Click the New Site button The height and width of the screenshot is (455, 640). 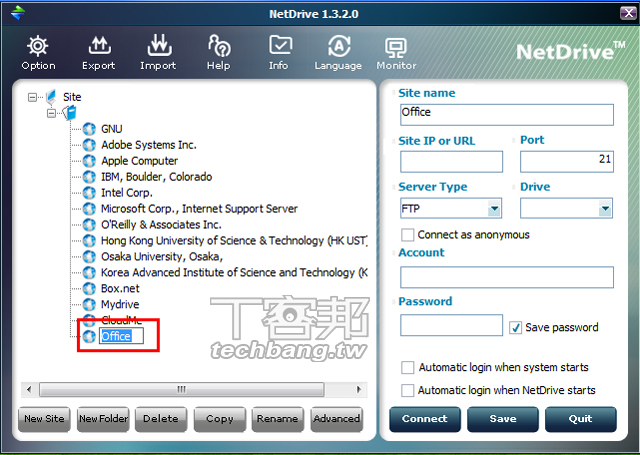44,419
